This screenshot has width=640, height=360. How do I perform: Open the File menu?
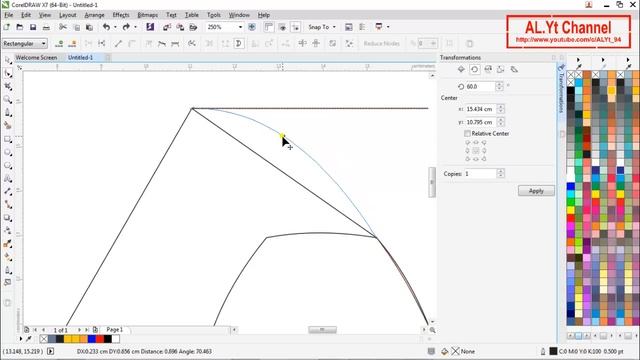click(x=9, y=15)
